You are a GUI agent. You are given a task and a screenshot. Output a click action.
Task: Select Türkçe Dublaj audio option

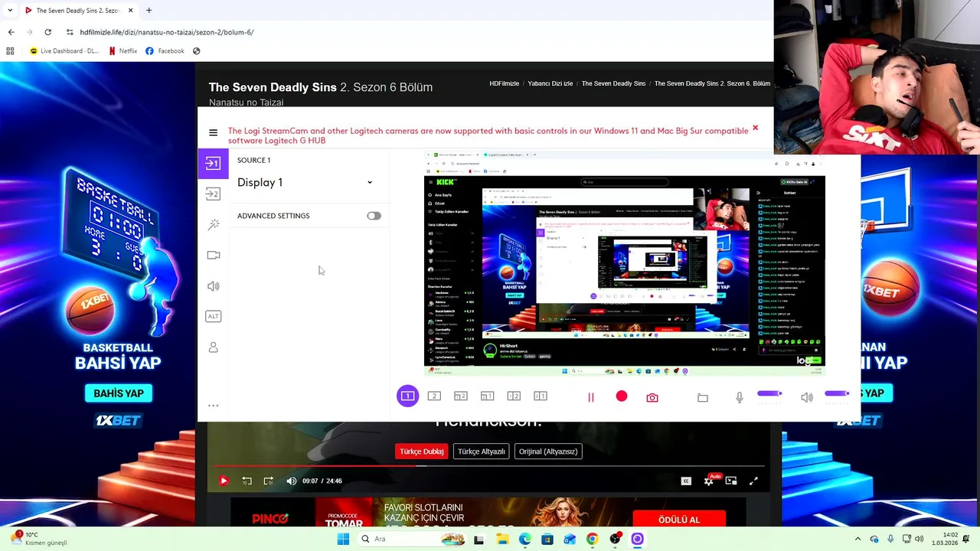(x=421, y=452)
